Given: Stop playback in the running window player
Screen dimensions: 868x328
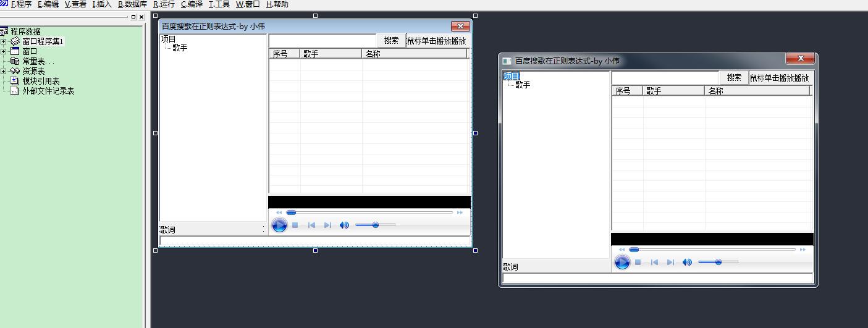Looking at the screenshot, I should pos(638,263).
